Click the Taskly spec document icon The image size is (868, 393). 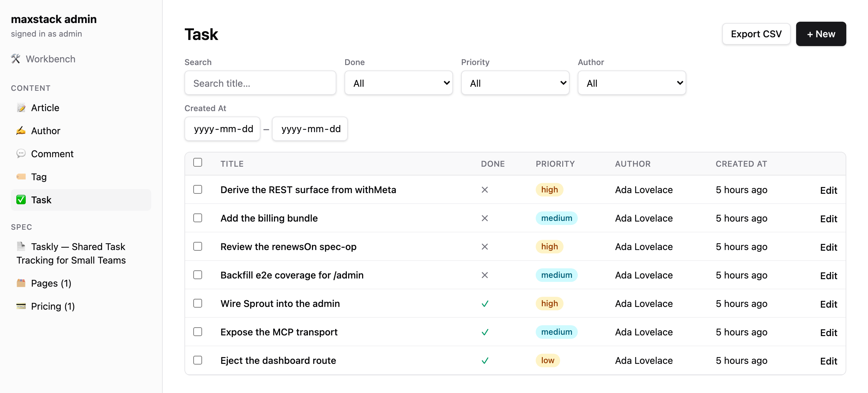[21, 246]
